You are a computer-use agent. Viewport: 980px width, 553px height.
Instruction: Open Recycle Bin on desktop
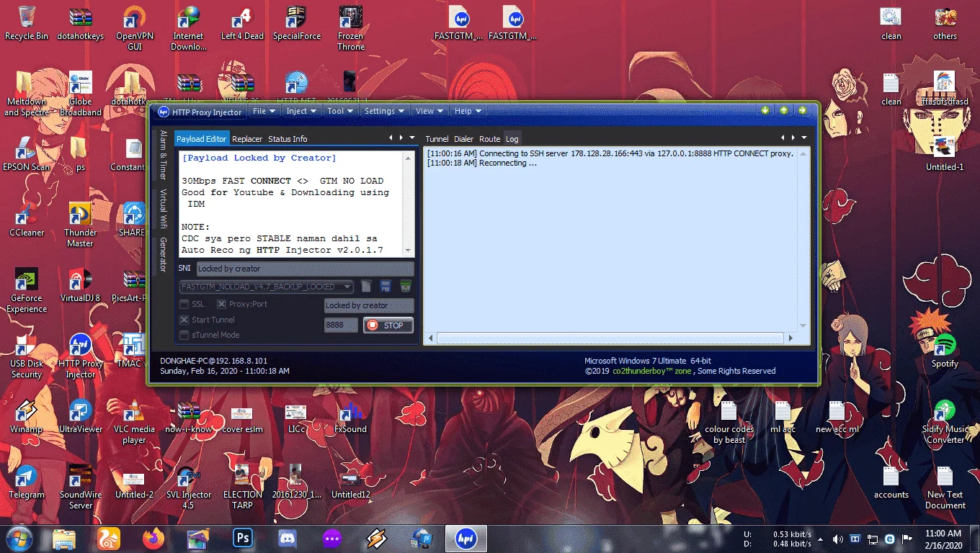click(x=27, y=23)
